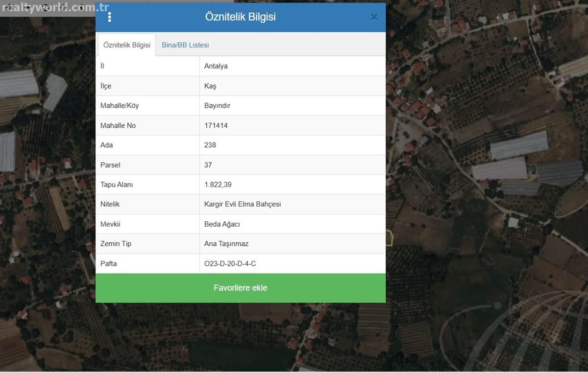Open the three-dot menu in dialog header
This screenshot has height=373, width=588.
(109, 17)
